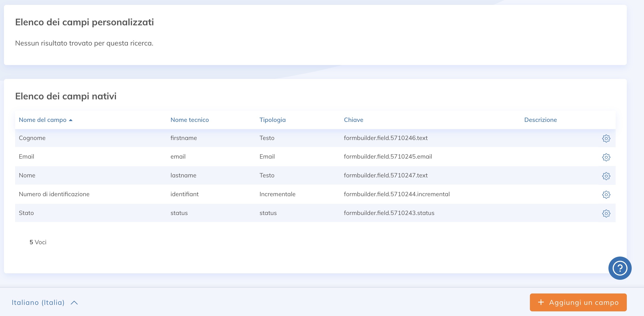
Task: Click plus icon on Aggiungi un campo
Action: coord(541,302)
